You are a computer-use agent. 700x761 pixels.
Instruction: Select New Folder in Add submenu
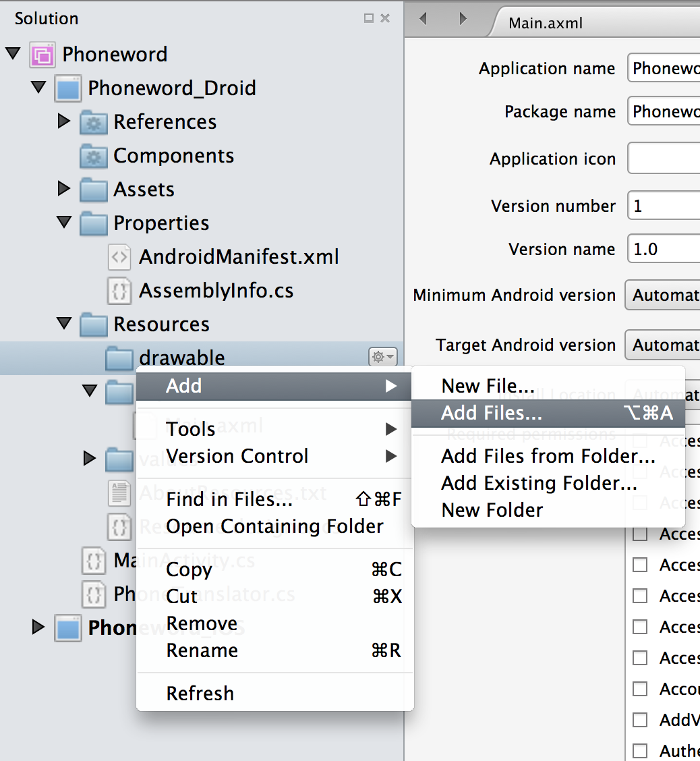click(x=492, y=510)
